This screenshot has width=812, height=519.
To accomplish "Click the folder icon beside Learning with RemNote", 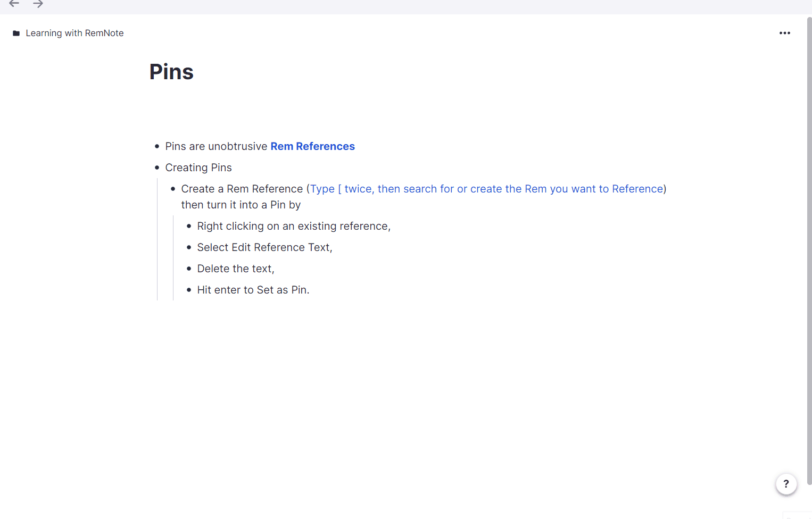I will coord(16,34).
